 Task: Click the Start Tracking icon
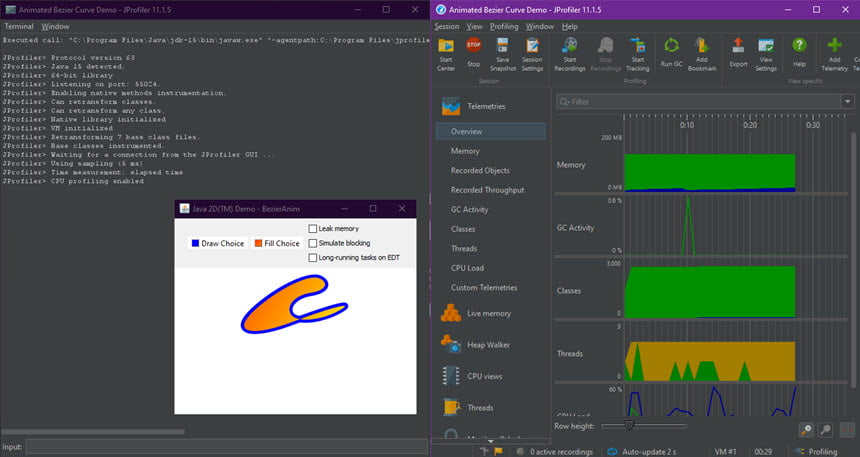637,46
